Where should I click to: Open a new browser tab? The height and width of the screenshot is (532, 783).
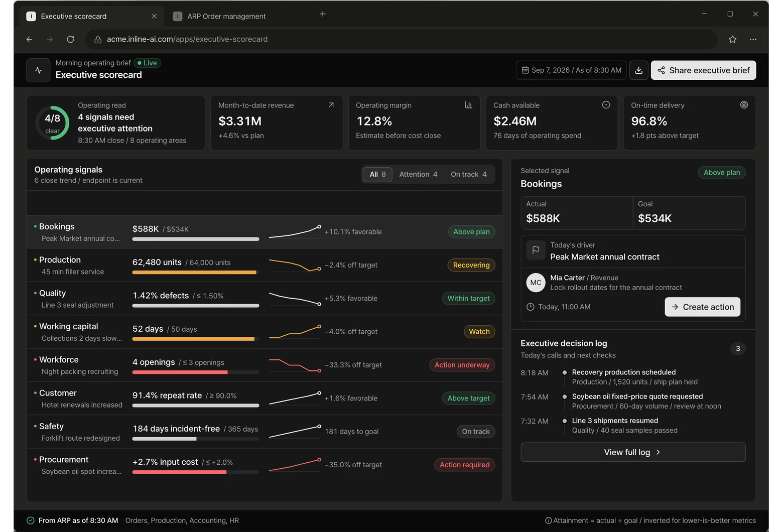(323, 14)
